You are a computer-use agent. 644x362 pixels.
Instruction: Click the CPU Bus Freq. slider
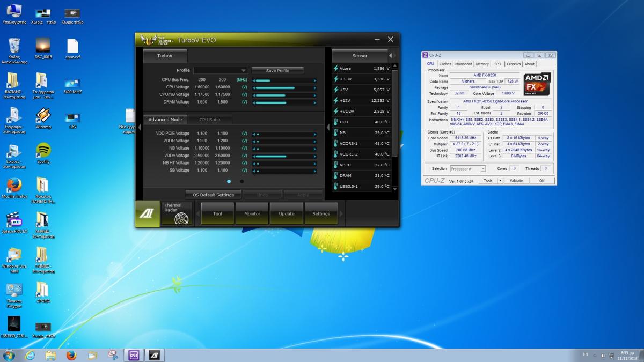(x=284, y=80)
